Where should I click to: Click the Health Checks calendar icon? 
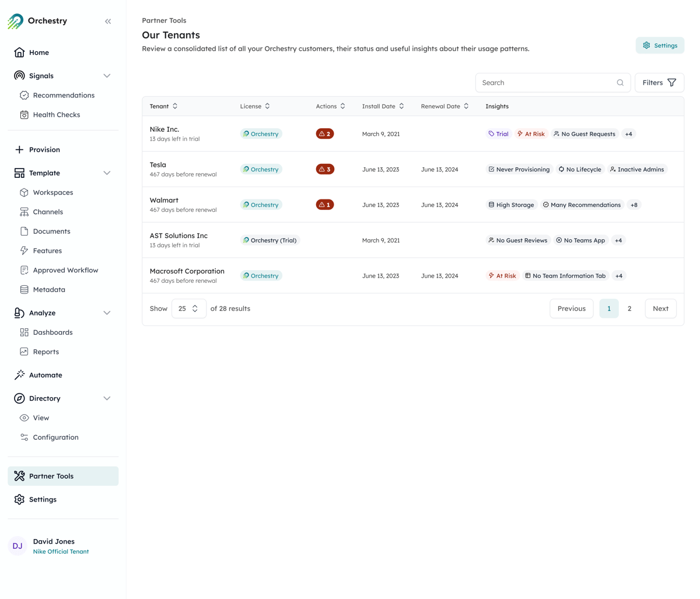tap(24, 115)
